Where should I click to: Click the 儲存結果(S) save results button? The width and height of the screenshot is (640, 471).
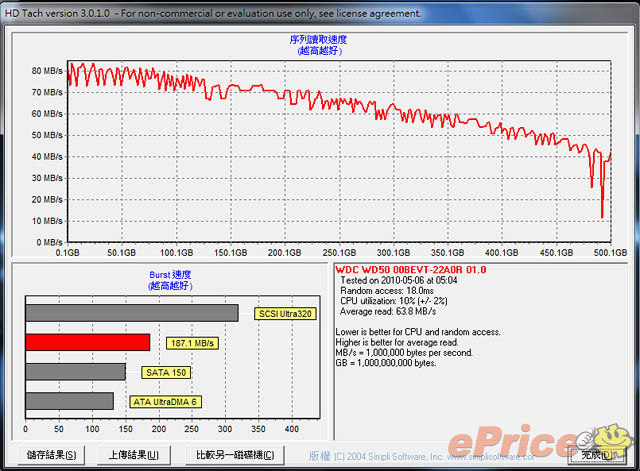[x=51, y=455]
